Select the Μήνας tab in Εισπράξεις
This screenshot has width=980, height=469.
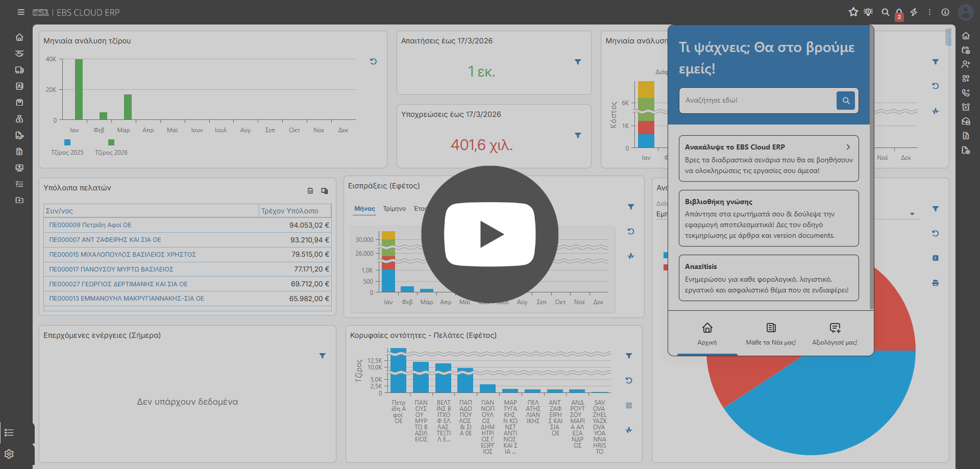pyautogui.click(x=364, y=209)
